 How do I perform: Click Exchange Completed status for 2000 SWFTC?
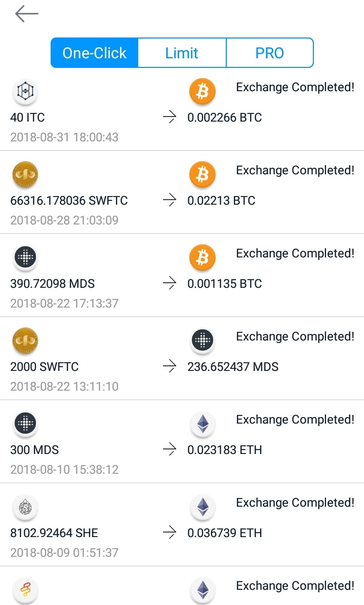coord(295,336)
